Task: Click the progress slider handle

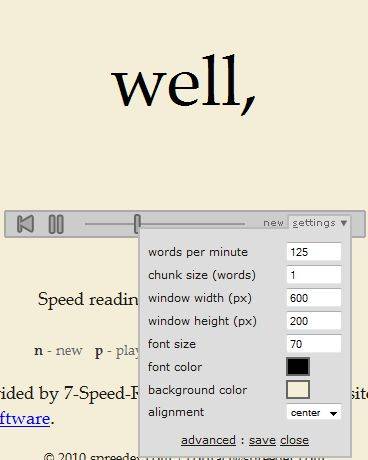Action: point(137,223)
